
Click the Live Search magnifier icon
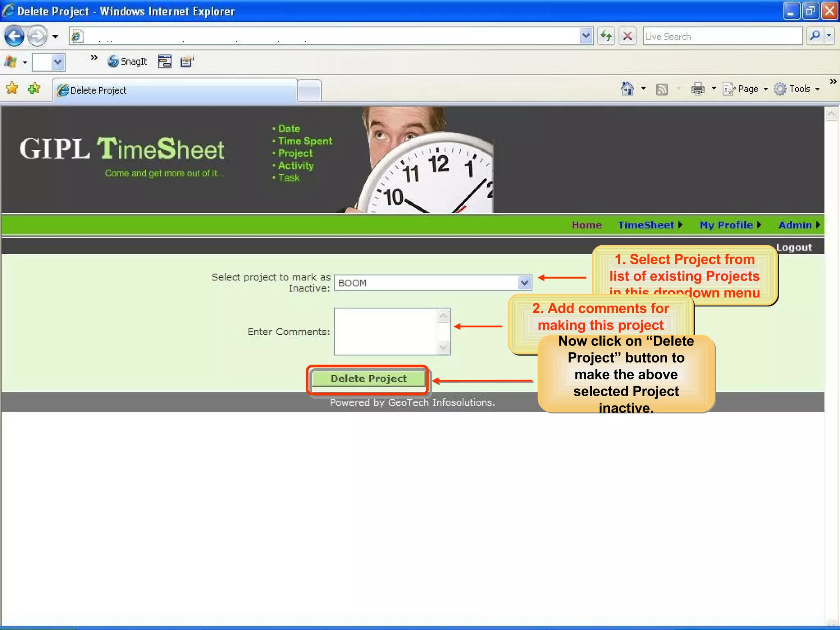(x=815, y=37)
